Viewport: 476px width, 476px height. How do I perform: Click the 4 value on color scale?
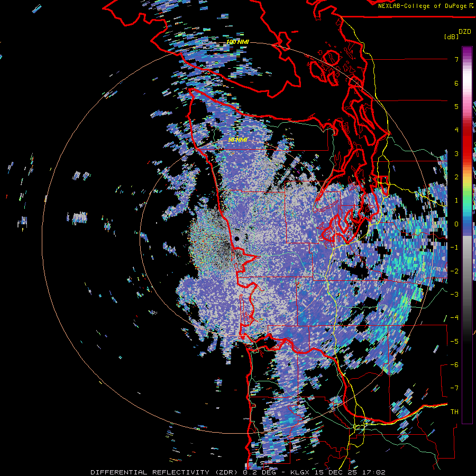(x=456, y=130)
